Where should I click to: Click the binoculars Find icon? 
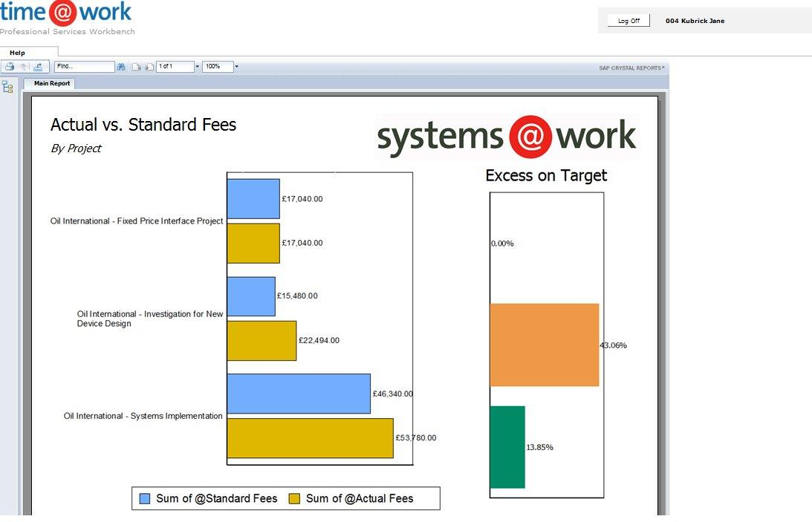[x=121, y=67]
